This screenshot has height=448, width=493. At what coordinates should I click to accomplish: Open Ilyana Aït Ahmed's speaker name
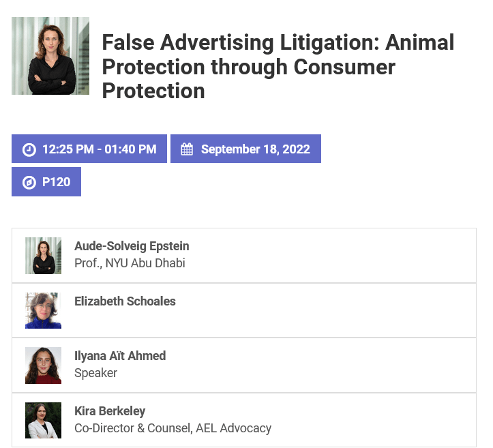pyautogui.click(x=120, y=356)
